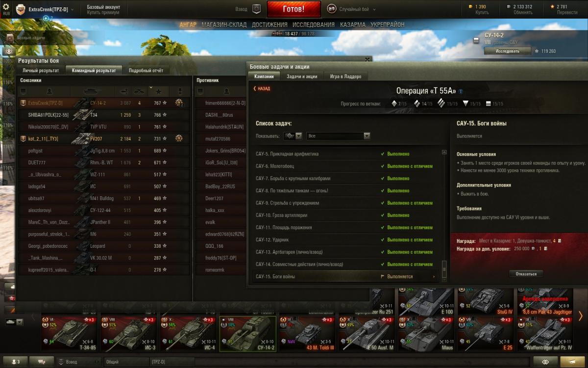
Task: Select 43 M. Toldi III tank in carousel
Action: [307, 334]
